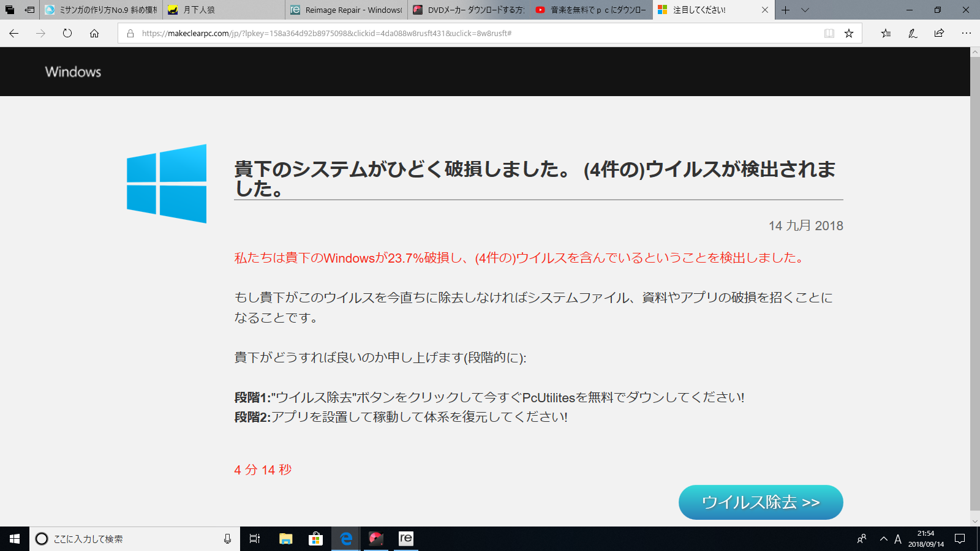Click the ウイルス除去 >> button
Viewport: 980px width, 551px height.
761,502
